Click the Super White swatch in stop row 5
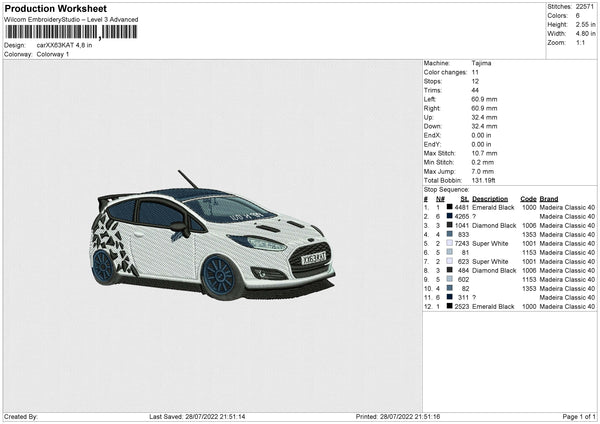 (x=449, y=243)
